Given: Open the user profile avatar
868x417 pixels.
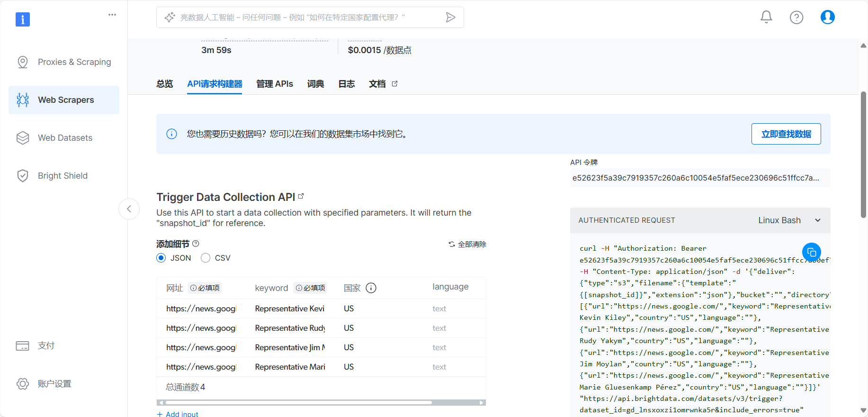Looking at the screenshot, I should [828, 17].
